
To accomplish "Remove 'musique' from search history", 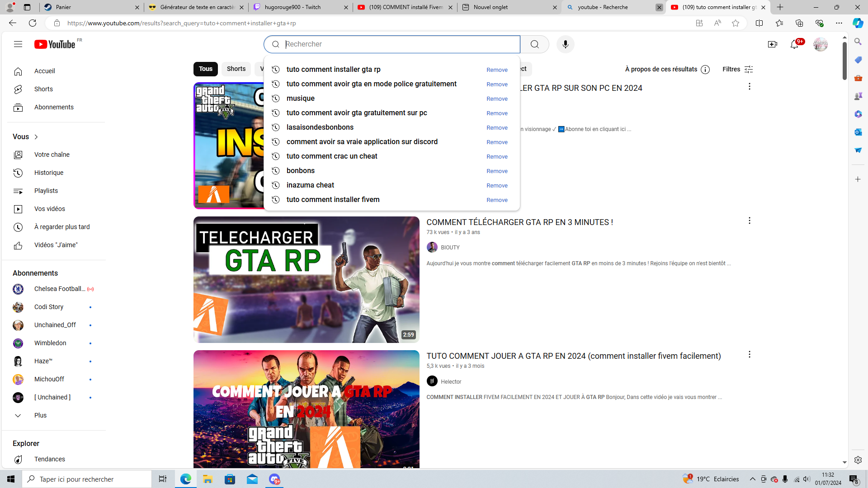I will coord(497,99).
